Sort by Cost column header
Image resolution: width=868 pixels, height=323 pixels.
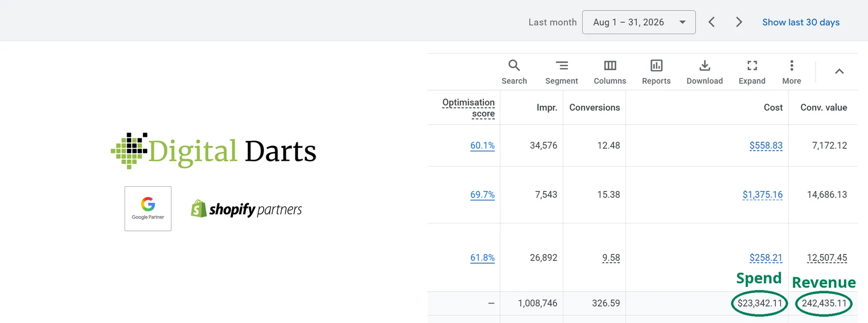point(773,108)
